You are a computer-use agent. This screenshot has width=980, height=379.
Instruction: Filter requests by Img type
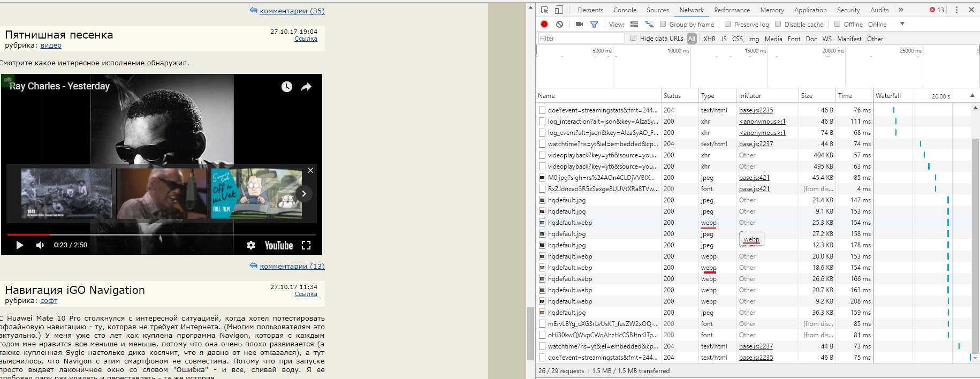pyautogui.click(x=754, y=39)
